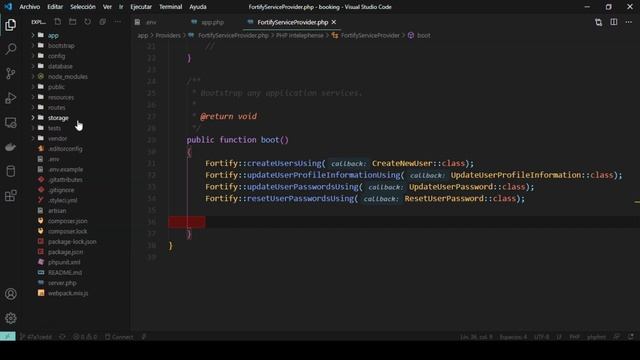Screen dimensions: 640x360
Task: Open the Terminal menu
Action: (x=171, y=7)
